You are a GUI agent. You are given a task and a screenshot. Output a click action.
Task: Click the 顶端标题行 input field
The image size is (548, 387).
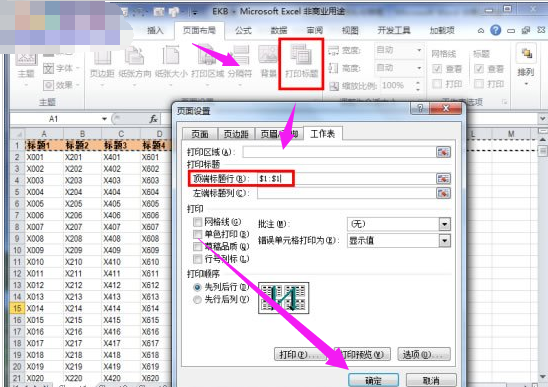pyautogui.click(x=346, y=179)
